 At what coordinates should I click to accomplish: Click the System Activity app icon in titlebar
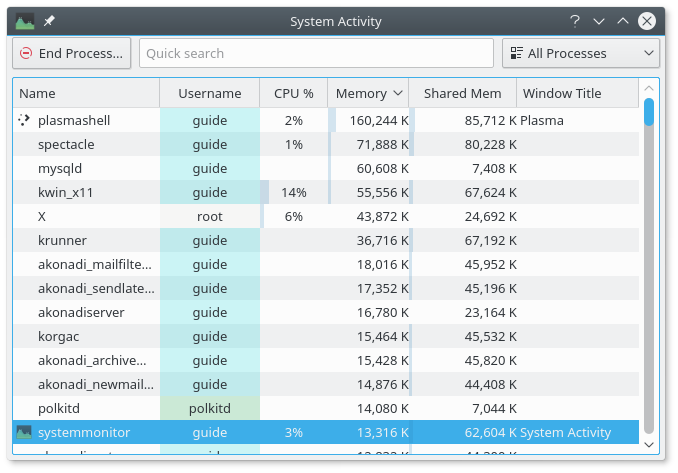point(25,20)
